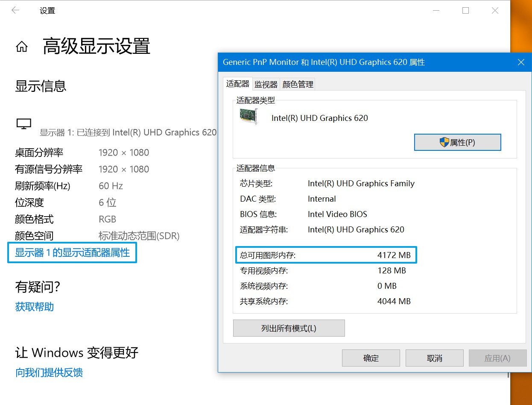Click 总可用图形内存 value 4172 MB

394,255
